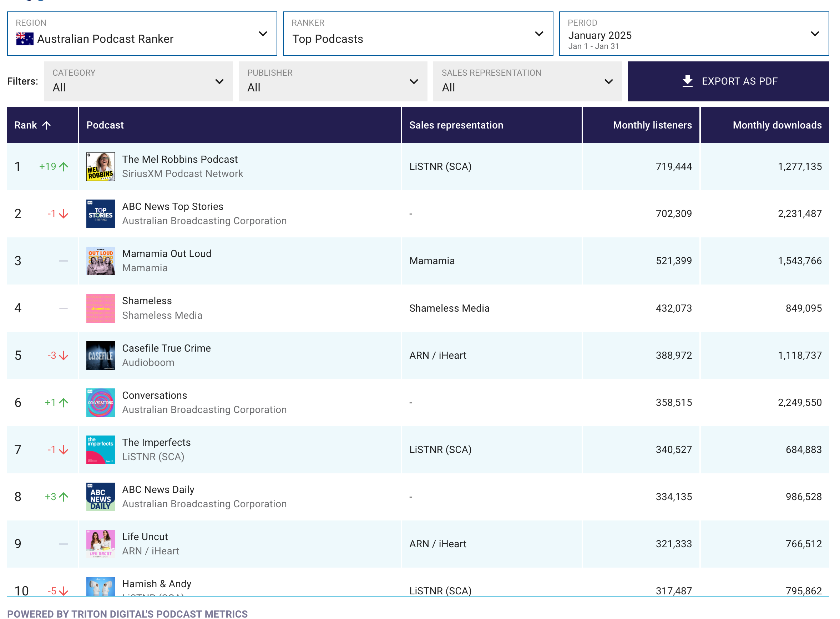Expand the Publisher filter dropdown

coord(333,82)
